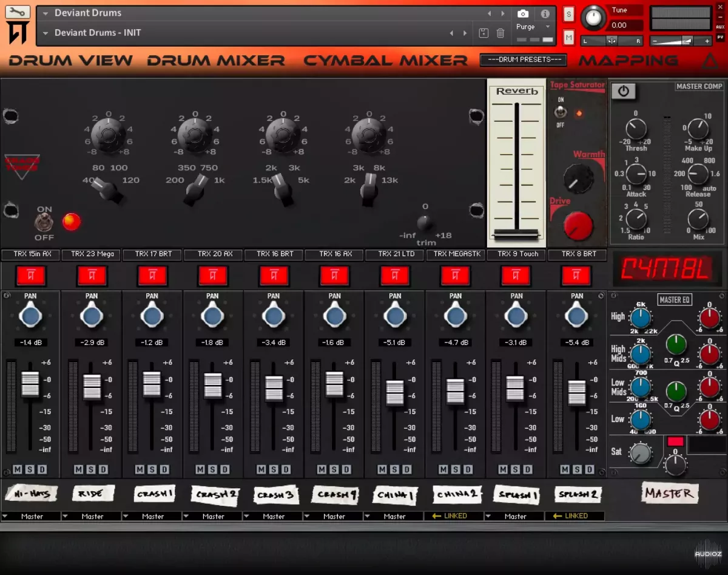Select the TRX 15in AX cymbal slot
The image size is (728, 575).
click(x=31, y=254)
